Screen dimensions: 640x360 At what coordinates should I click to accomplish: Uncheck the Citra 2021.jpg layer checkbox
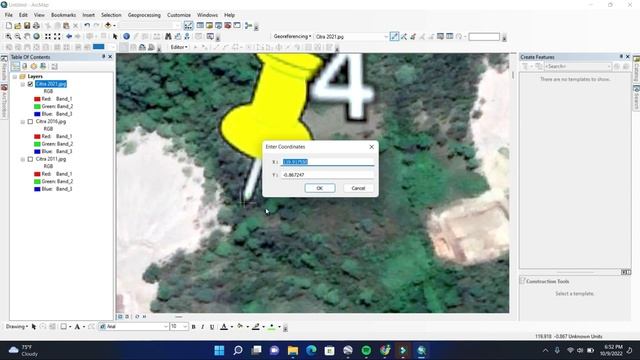click(x=30, y=84)
